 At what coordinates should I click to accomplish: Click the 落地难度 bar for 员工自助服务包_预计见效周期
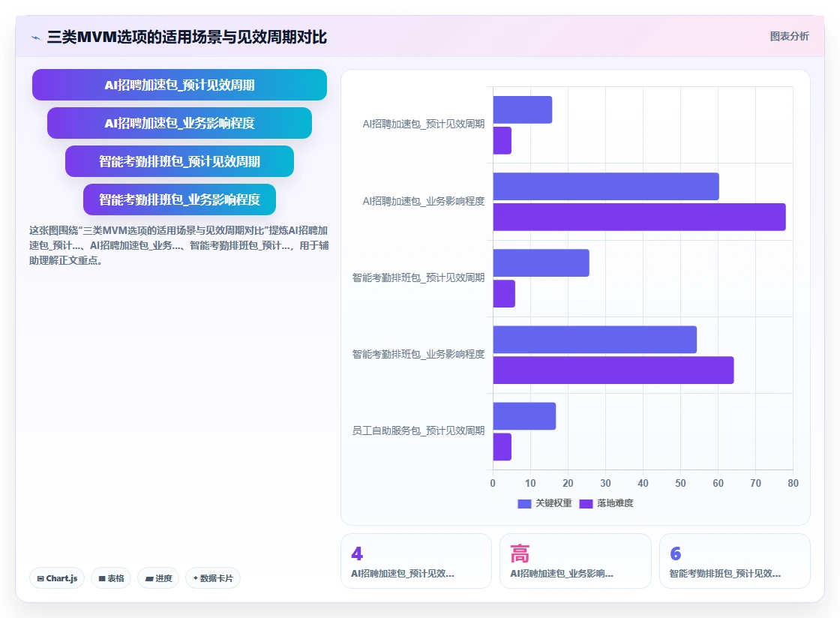coord(502,447)
